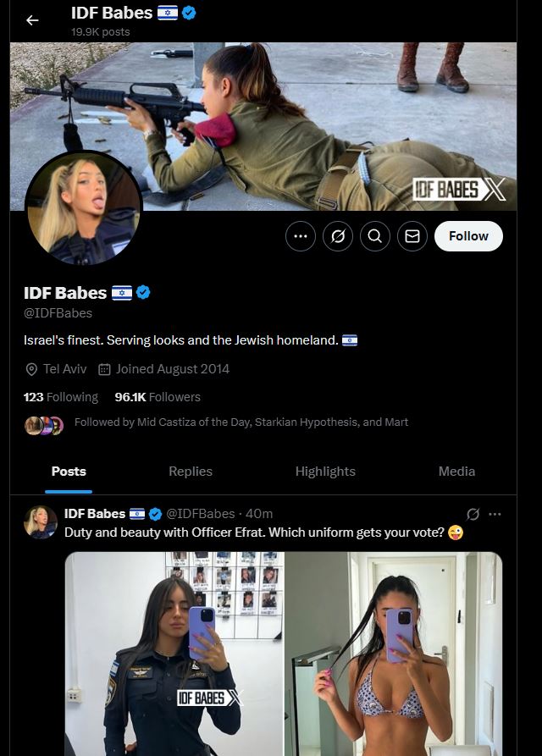Open the banner header image

[x=263, y=126]
